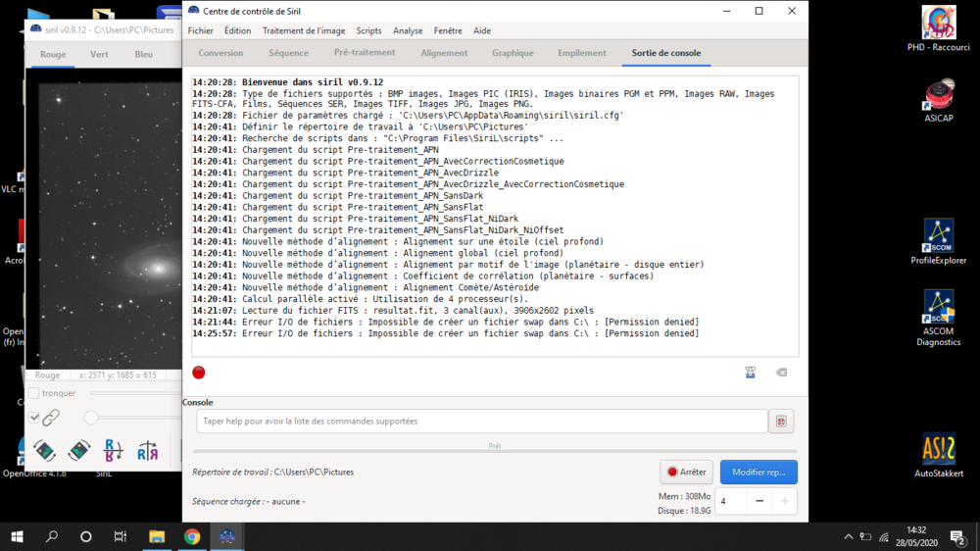The image size is (980, 551).
Task: Click the Arrêter button
Action: (x=686, y=473)
